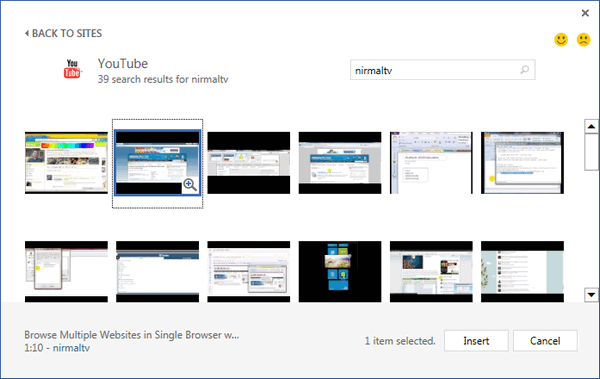Click the Insert button
Screen dimensions: 600x379
[x=476, y=341]
